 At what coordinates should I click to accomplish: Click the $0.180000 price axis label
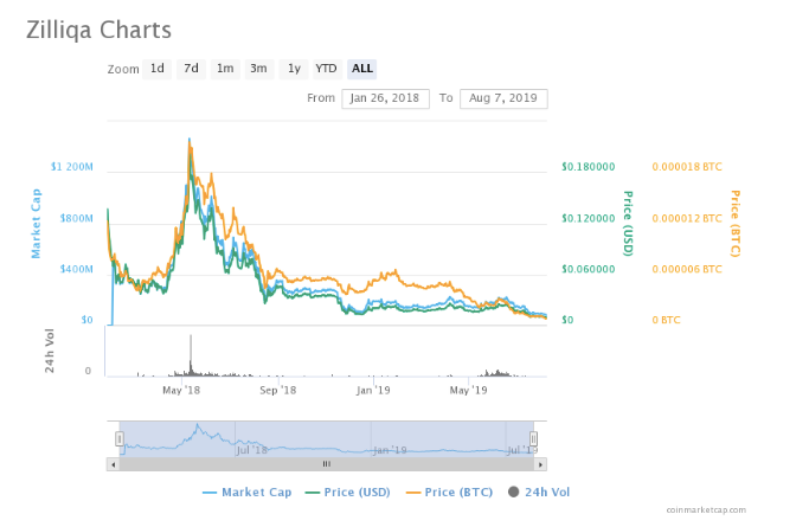pyautogui.click(x=588, y=167)
